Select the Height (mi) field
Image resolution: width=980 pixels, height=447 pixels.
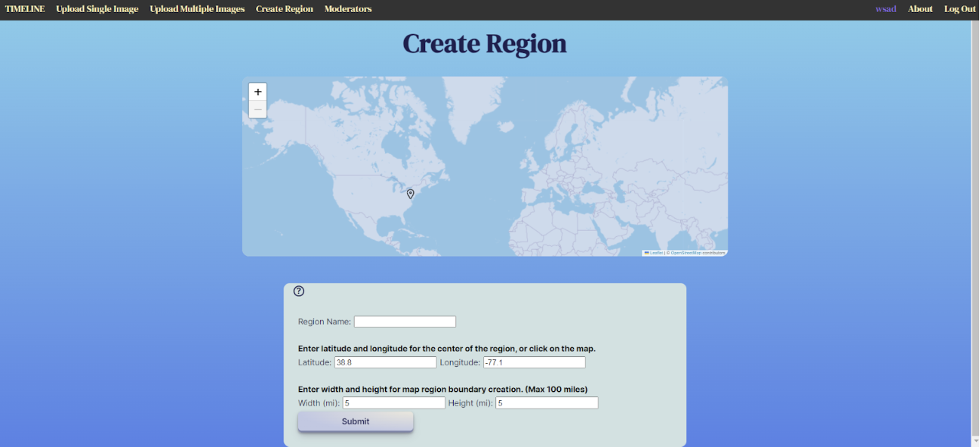point(547,403)
